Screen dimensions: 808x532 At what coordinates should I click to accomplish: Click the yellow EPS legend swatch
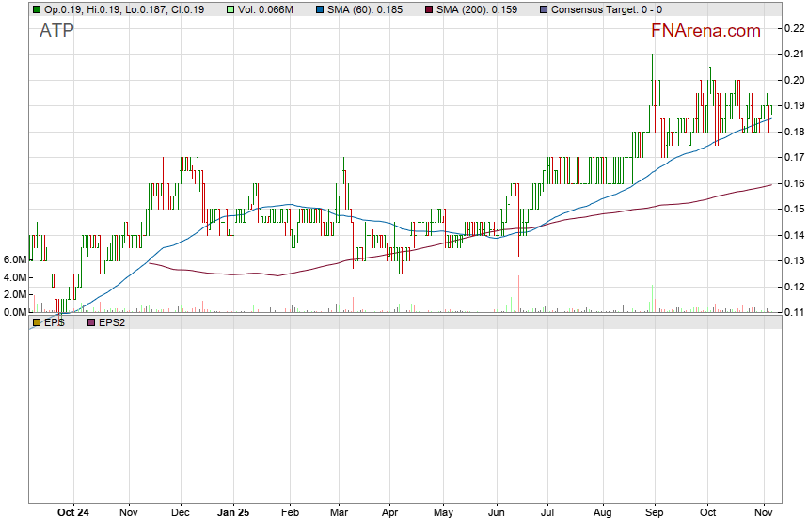[37, 322]
